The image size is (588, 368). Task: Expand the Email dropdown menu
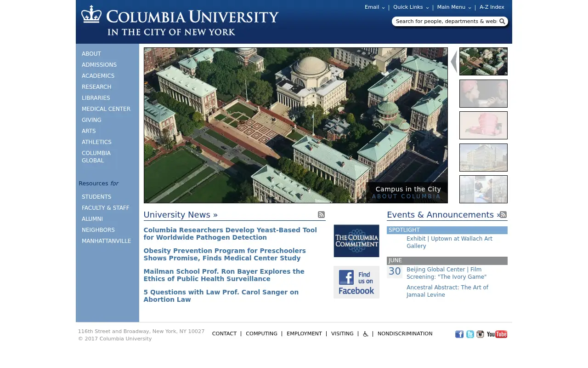click(x=375, y=7)
